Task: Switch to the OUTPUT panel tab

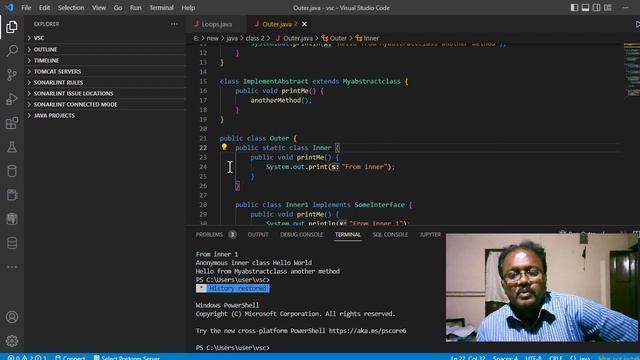Action: [258, 235]
